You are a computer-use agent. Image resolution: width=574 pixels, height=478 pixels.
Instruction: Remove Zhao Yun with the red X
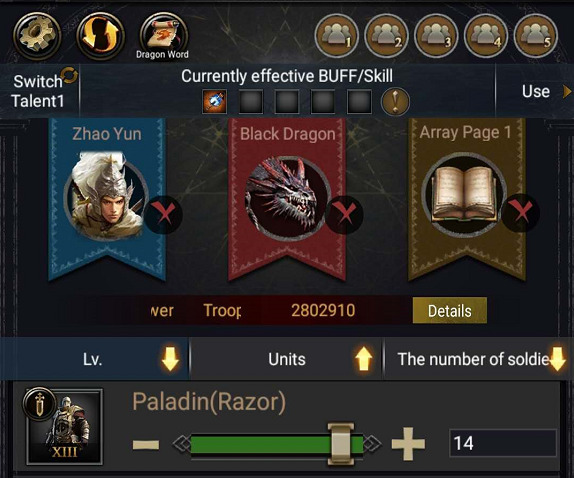tap(163, 215)
